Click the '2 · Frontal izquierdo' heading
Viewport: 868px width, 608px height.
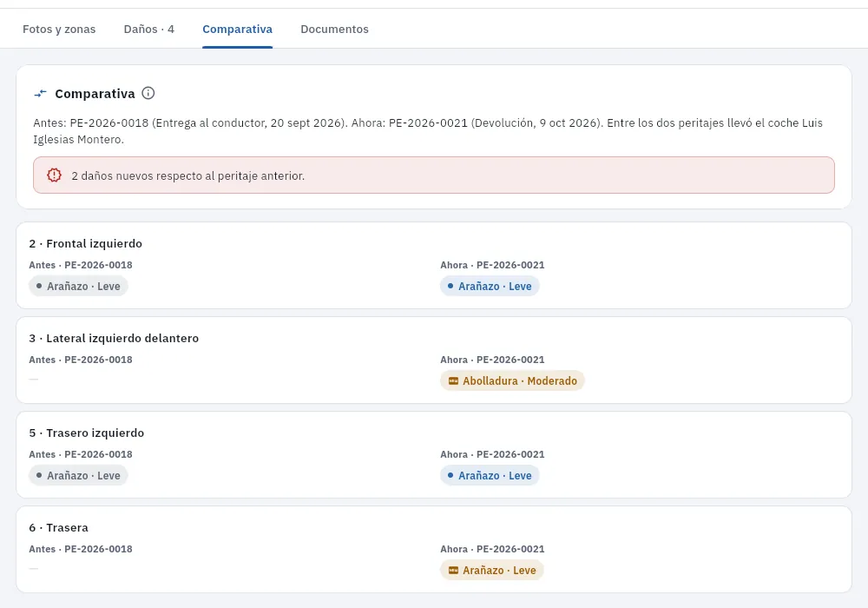click(x=86, y=244)
